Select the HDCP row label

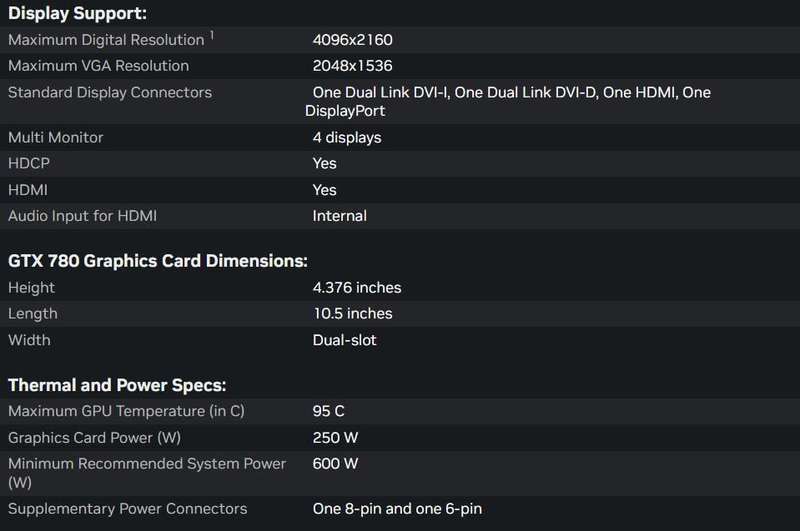(x=29, y=163)
